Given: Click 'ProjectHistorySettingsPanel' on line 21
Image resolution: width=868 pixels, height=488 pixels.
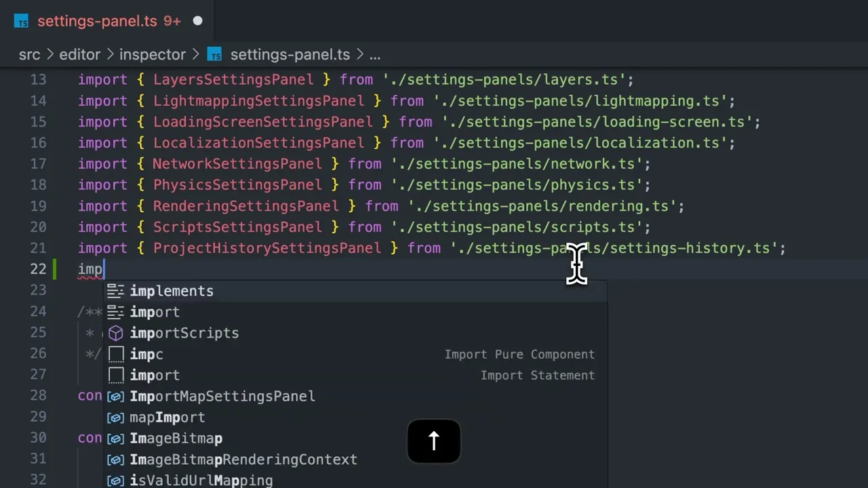Looking at the screenshot, I should [x=267, y=247].
